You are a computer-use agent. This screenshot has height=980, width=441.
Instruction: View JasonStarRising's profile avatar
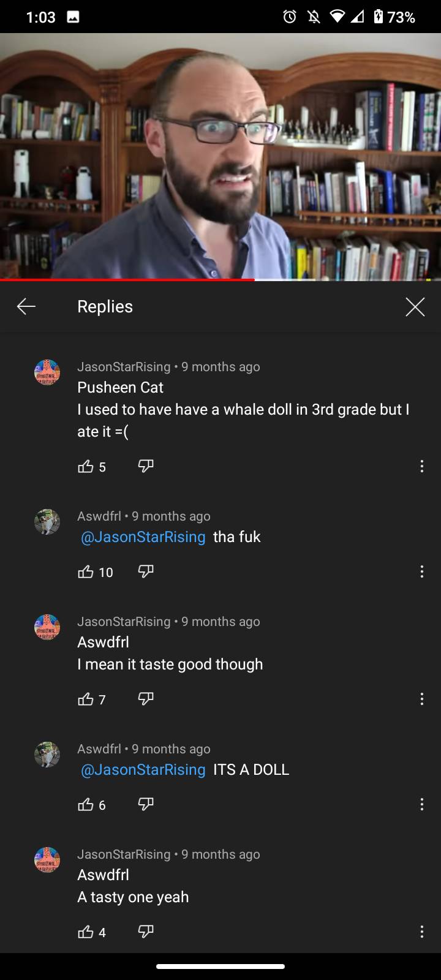[x=47, y=372]
